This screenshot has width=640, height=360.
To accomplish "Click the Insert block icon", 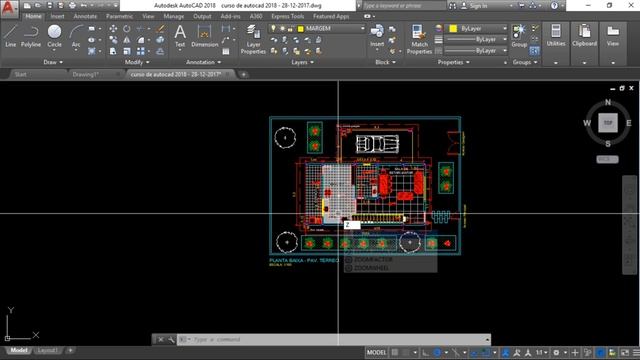I will click(x=377, y=36).
